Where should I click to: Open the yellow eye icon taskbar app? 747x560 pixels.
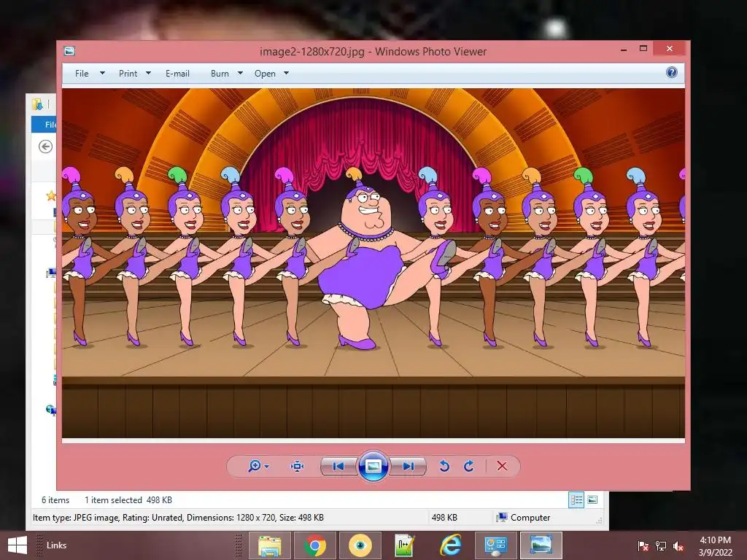(360, 545)
